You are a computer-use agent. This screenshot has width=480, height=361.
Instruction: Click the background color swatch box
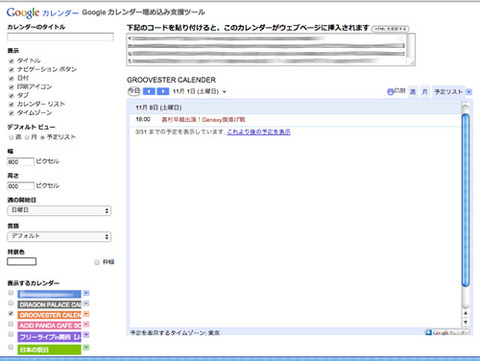coord(22,261)
